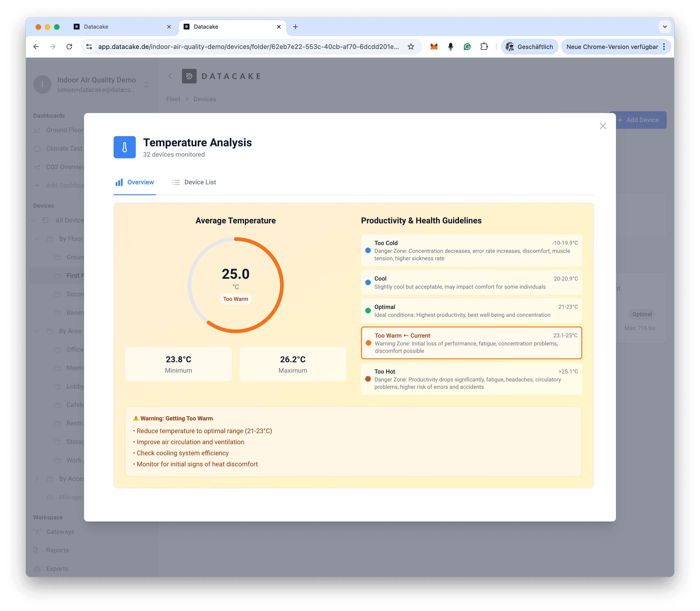Close the first Datacake tab
Viewport: 700px width, 611px height.
click(x=169, y=27)
